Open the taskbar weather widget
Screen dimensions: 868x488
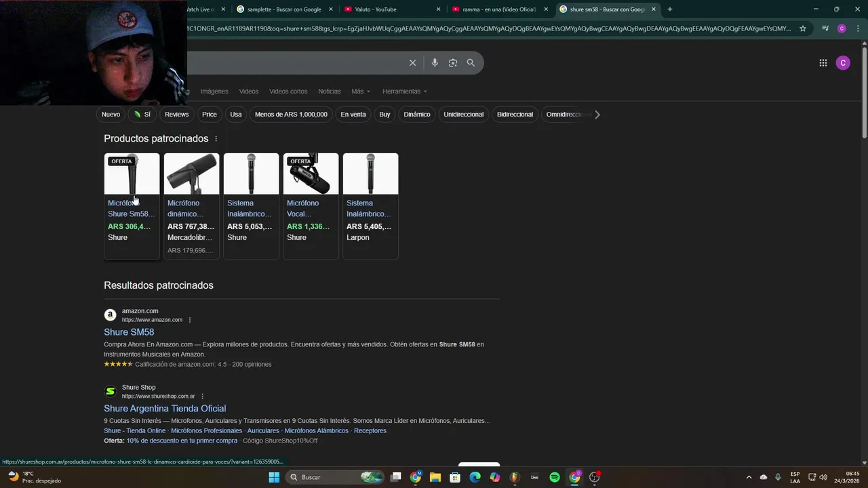34,477
